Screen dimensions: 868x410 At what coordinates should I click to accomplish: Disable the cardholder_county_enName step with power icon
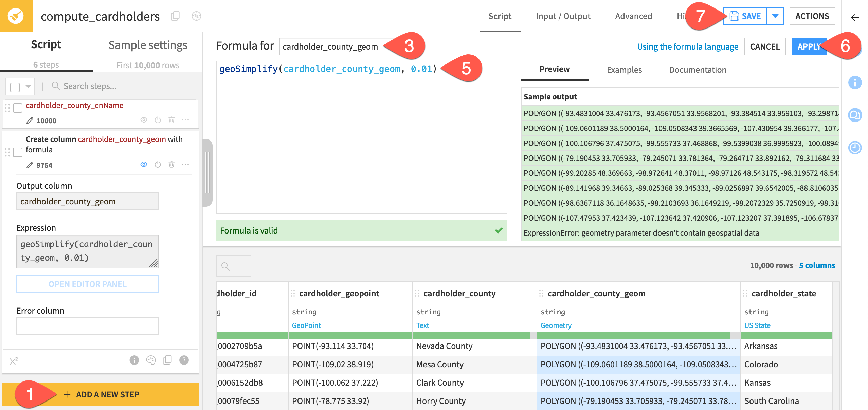(158, 120)
